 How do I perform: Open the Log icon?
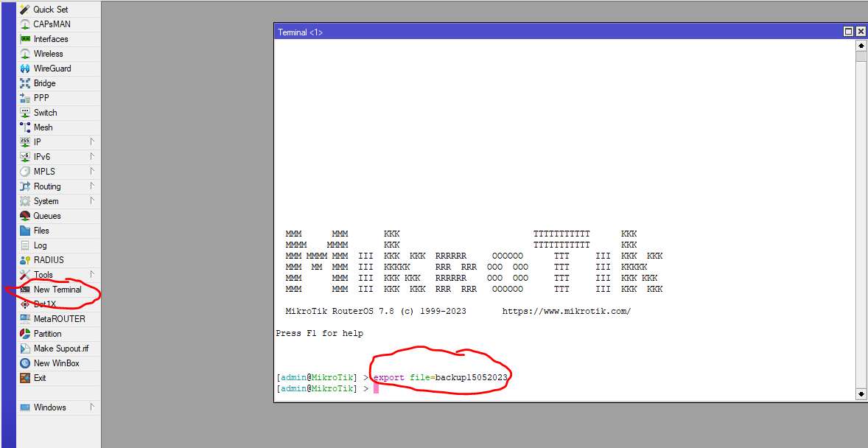tap(25, 245)
